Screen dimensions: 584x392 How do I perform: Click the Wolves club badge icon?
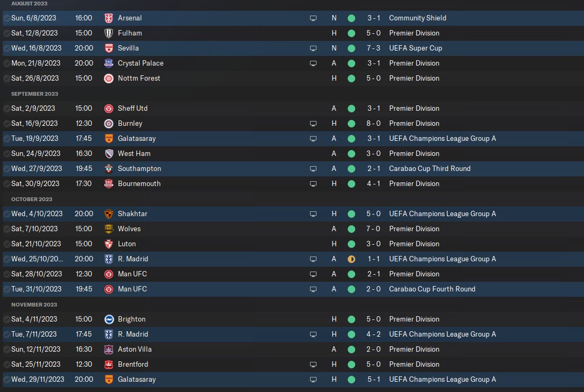[x=109, y=229]
